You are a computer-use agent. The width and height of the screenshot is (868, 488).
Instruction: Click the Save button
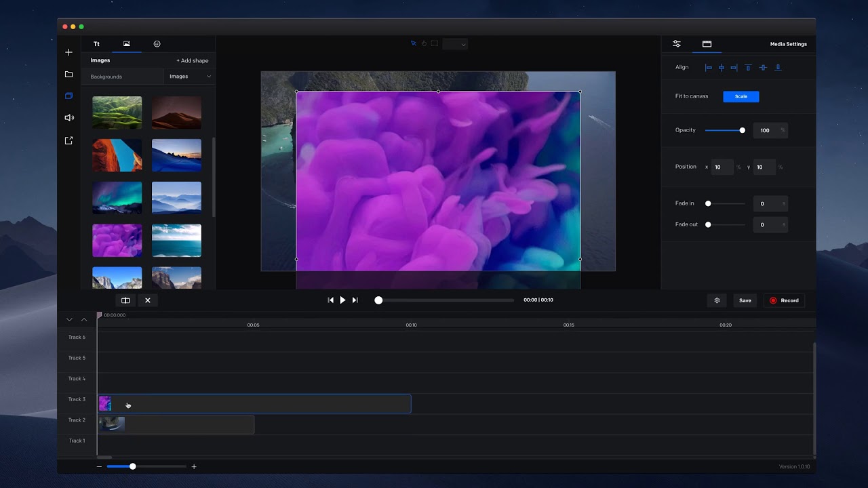[745, 300]
